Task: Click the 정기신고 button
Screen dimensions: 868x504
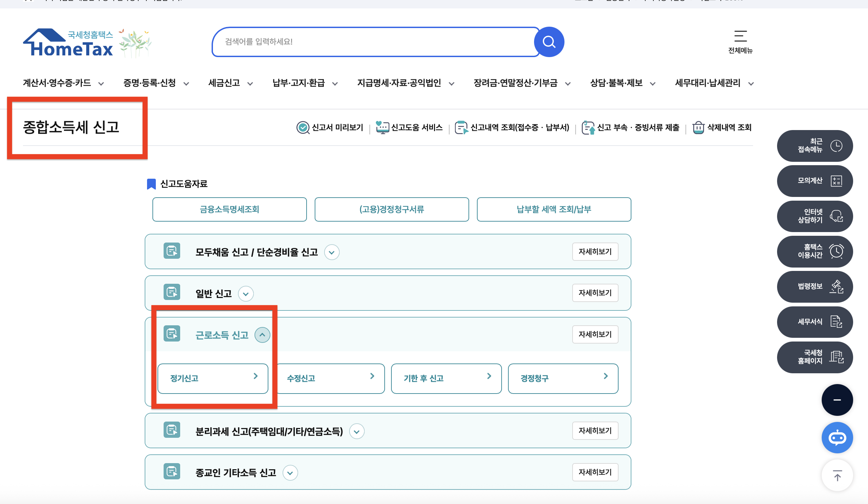Action: point(213,378)
